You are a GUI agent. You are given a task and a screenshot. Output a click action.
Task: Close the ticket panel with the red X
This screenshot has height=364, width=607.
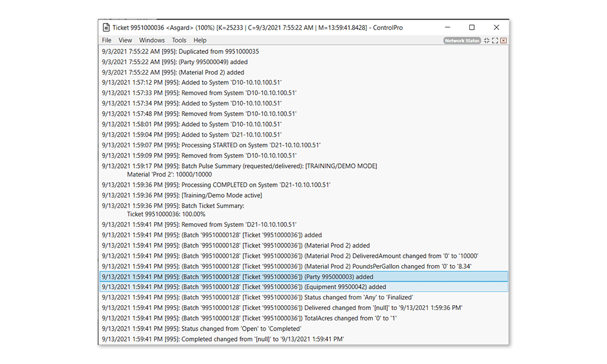pos(503,41)
